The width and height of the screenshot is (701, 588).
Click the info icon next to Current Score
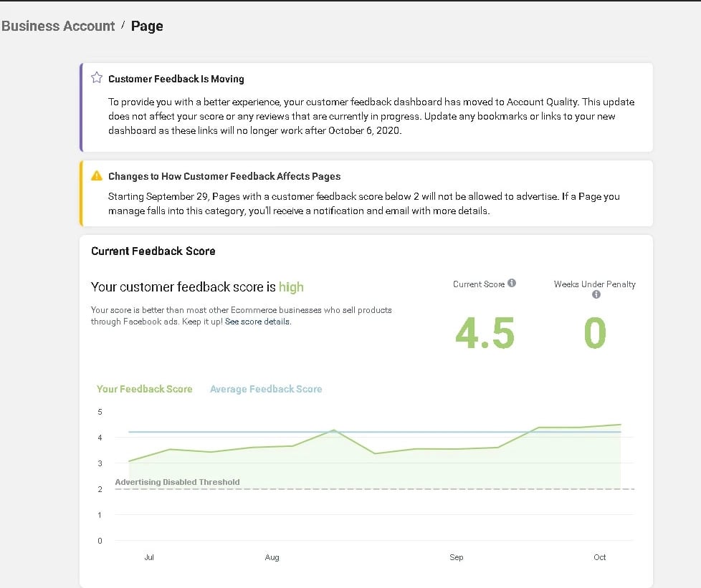click(512, 284)
